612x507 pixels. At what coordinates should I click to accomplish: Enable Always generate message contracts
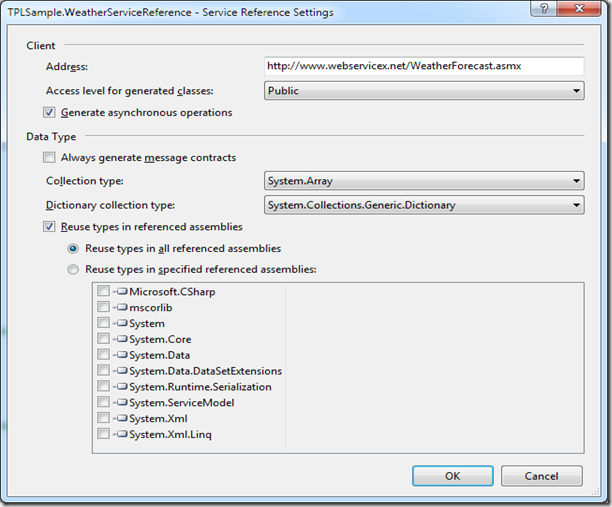(50, 157)
